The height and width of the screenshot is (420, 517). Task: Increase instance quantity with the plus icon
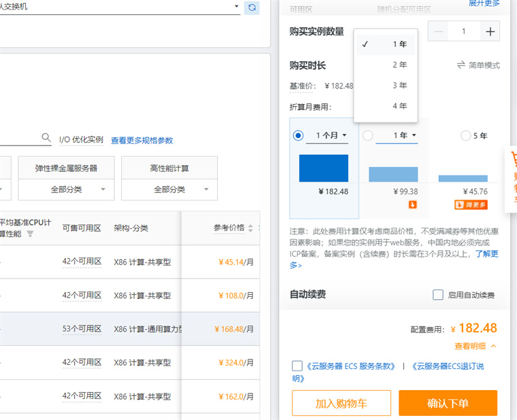point(490,31)
